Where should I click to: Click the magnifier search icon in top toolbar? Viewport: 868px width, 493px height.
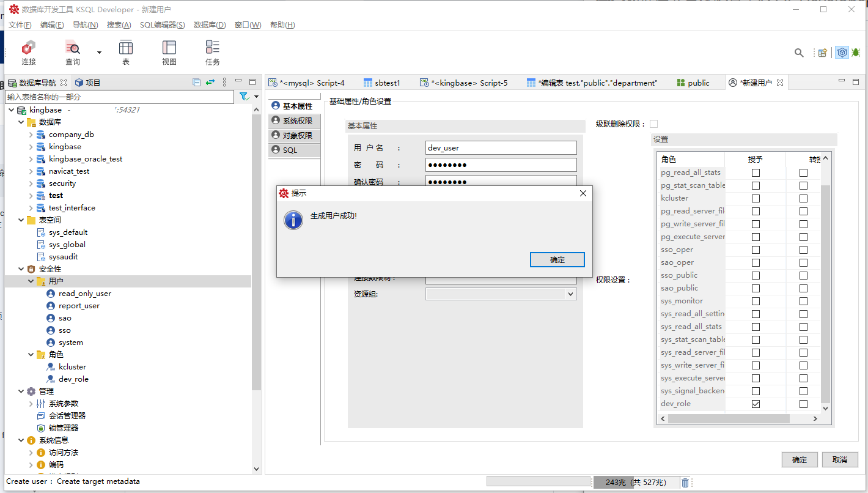point(799,53)
